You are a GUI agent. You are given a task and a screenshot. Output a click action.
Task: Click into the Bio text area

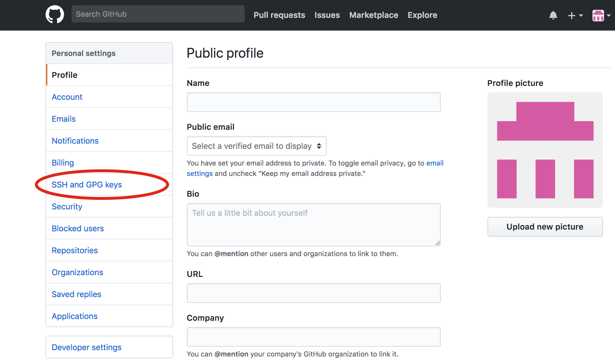[x=314, y=225]
